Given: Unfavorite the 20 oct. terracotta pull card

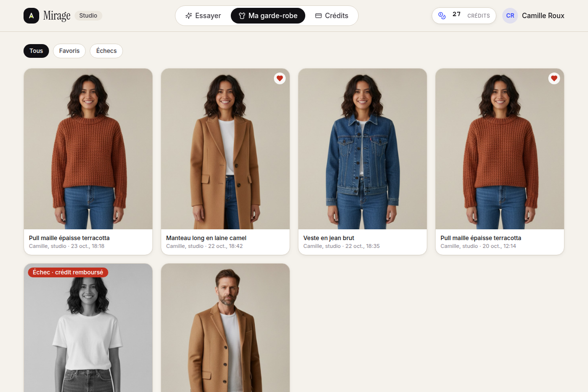Looking at the screenshot, I should point(554,78).
